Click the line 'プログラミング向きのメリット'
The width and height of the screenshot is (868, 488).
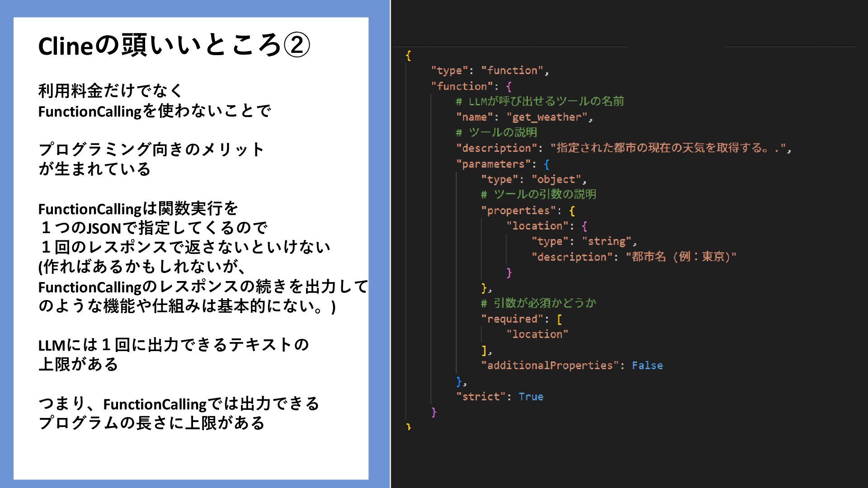point(151,149)
